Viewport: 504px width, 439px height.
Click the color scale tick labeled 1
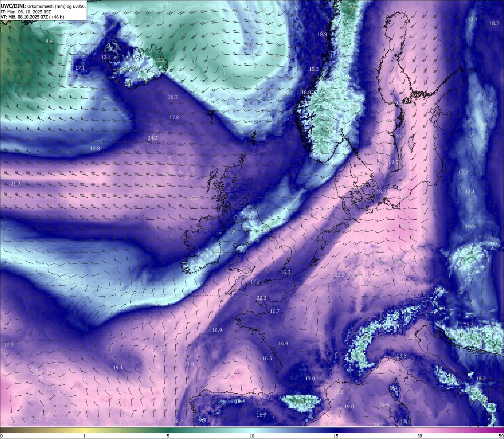[84, 436]
